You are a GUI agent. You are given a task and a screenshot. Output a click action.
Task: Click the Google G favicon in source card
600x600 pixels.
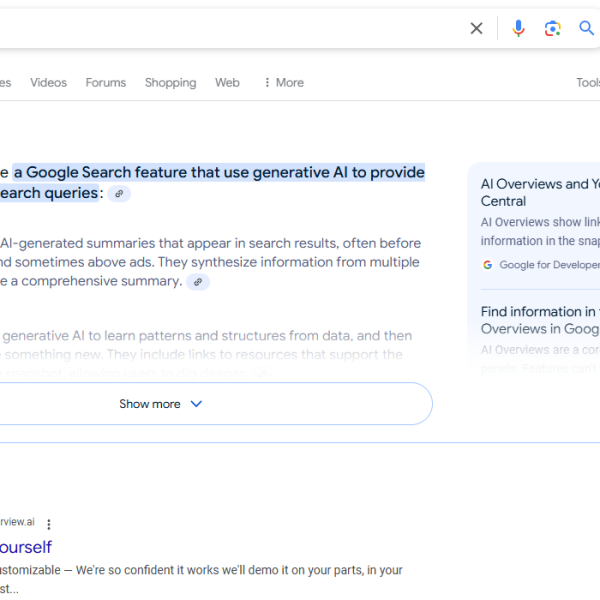(488, 265)
